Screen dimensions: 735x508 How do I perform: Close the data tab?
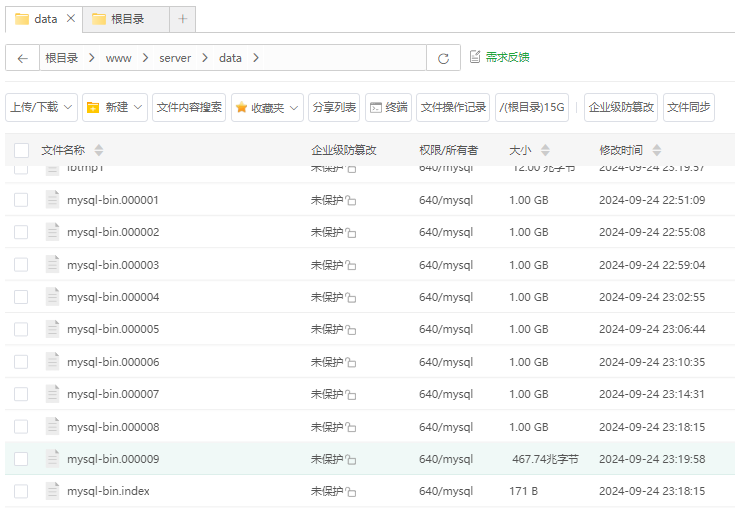(70, 19)
